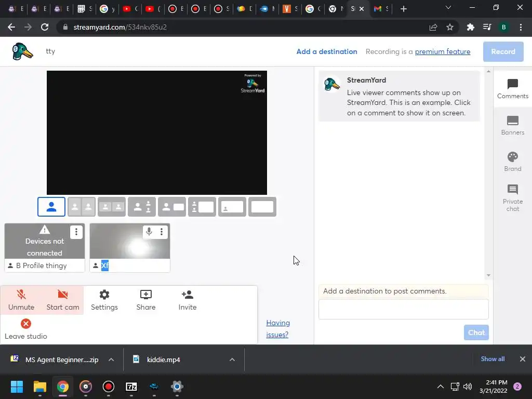Open File Explorer from the taskbar
Screen dimensions: 532x399
[x=39, y=387]
